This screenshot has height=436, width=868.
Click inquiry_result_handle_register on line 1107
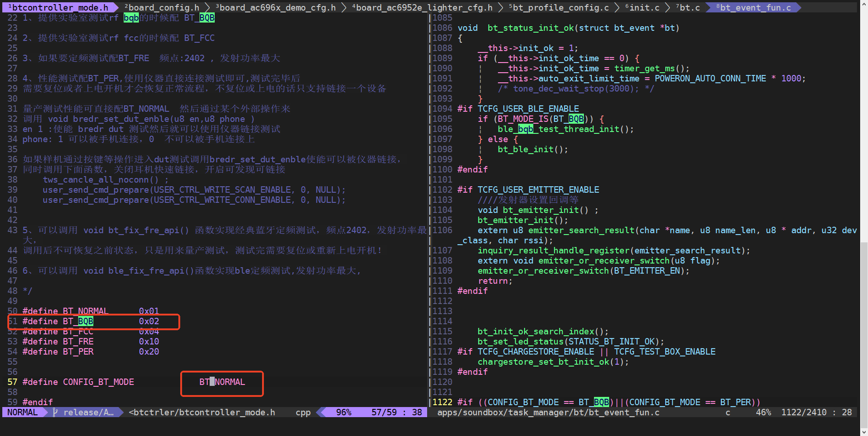click(x=554, y=251)
